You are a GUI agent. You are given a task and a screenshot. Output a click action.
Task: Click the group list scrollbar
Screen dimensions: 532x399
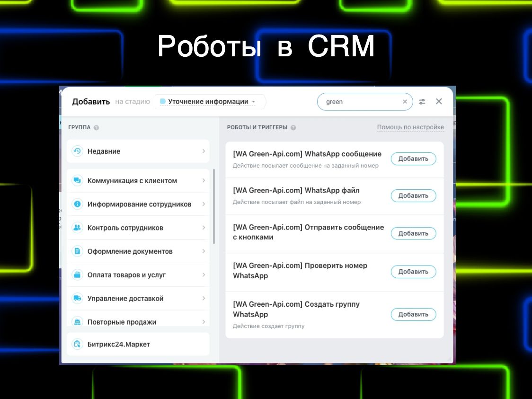pyautogui.click(x=214, y=206)
